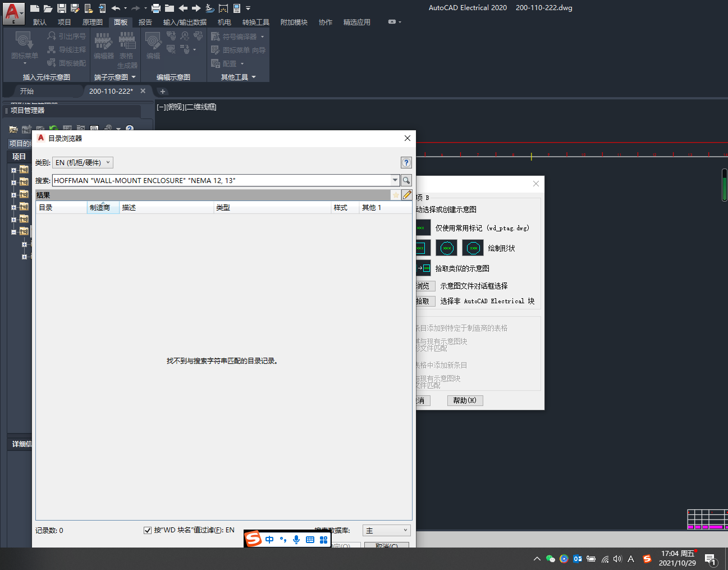Click the pencil edit icon above results
The width and height of the screenshot is (728, 570).
tap(407, 195)
